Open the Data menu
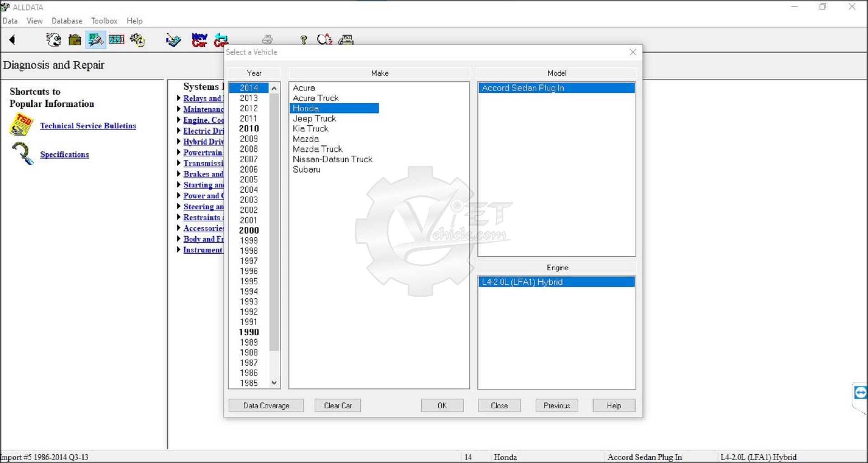The image size is (868, 463). pos(10,21)
